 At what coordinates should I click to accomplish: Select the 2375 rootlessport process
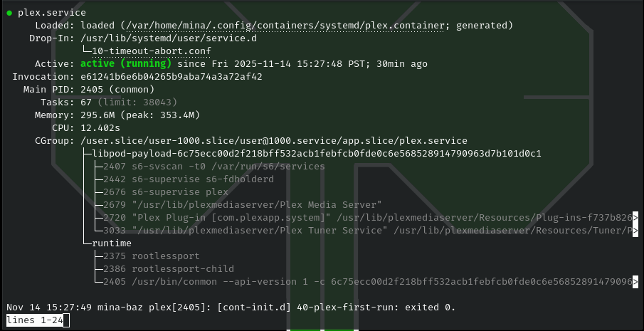coord(152,256)
